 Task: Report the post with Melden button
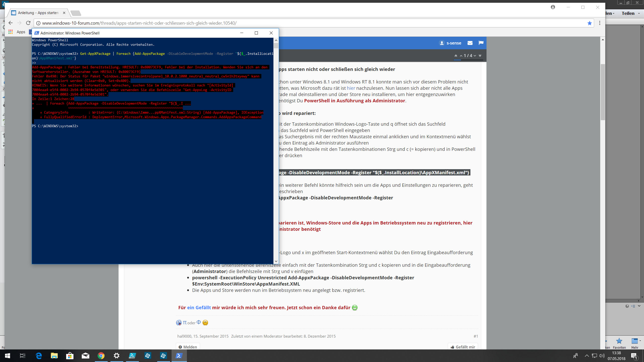[x=188, y=347]
